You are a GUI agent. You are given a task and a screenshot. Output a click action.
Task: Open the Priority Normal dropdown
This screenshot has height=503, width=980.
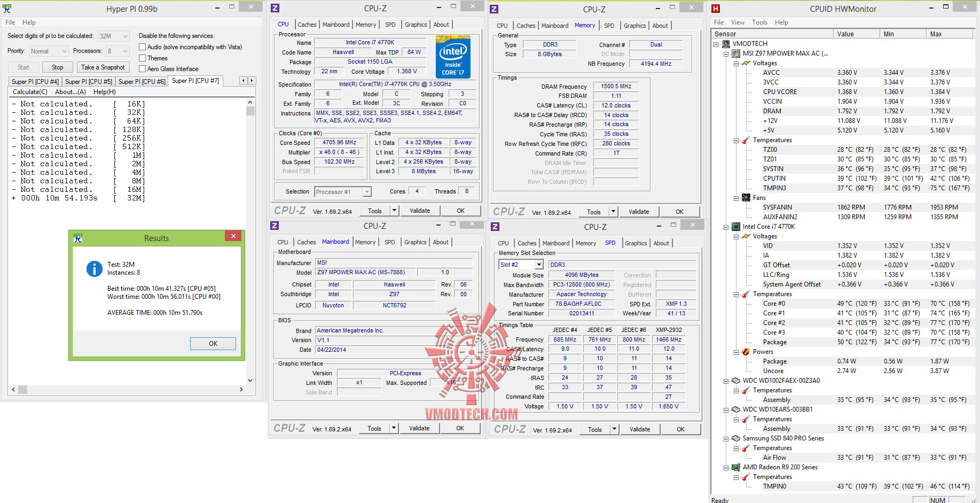(64, 51)
